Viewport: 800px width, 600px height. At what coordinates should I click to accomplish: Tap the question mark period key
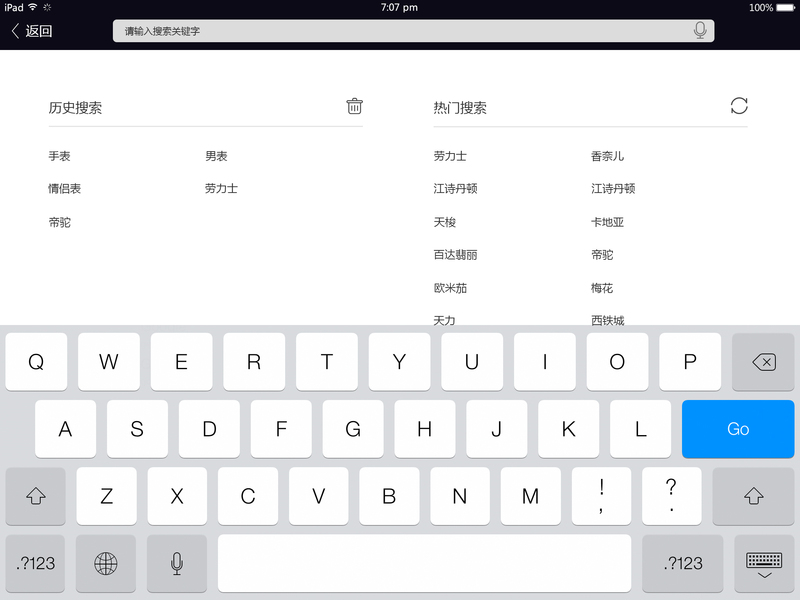[x=672, y=496]
